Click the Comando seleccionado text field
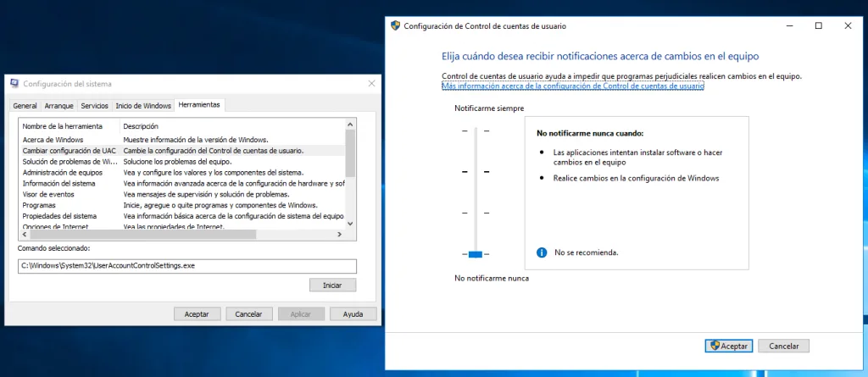 [x=187, y=266]
